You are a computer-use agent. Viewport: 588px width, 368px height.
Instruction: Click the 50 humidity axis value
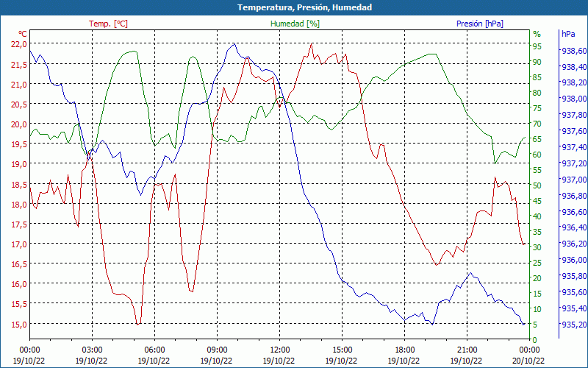[x=537, y=185]
